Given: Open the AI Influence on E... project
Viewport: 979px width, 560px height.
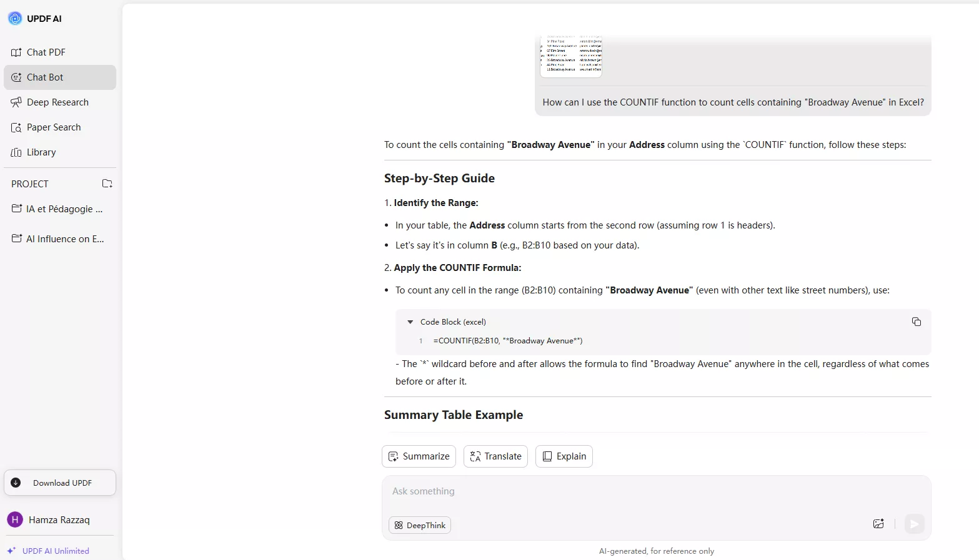Looking at the screenshot, I should click(x=59, y=239).
